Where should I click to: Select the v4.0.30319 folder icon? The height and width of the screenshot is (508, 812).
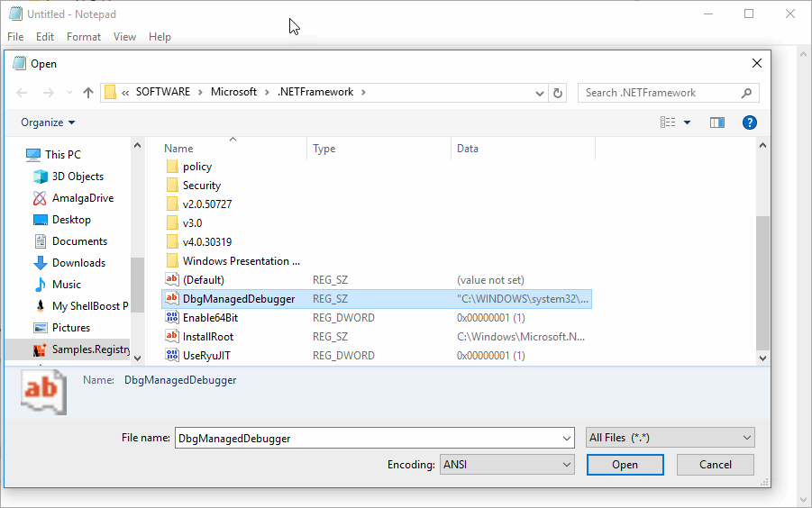(x=172, y=242)
